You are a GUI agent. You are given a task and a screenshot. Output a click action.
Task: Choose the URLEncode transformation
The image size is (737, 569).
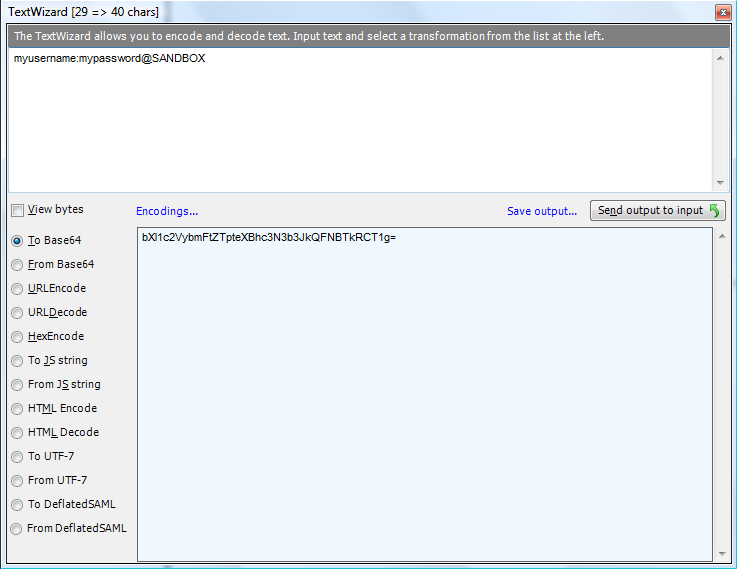17,289
